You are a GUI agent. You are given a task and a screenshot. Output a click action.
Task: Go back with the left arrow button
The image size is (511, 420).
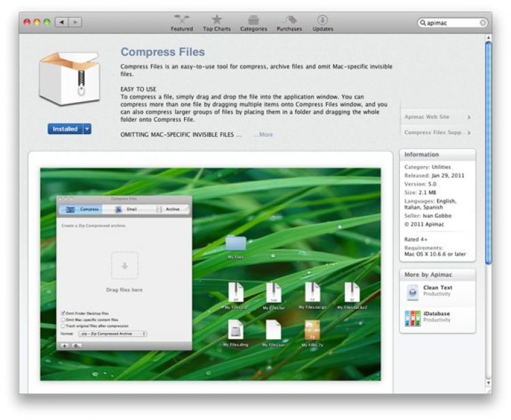(61, 22)
